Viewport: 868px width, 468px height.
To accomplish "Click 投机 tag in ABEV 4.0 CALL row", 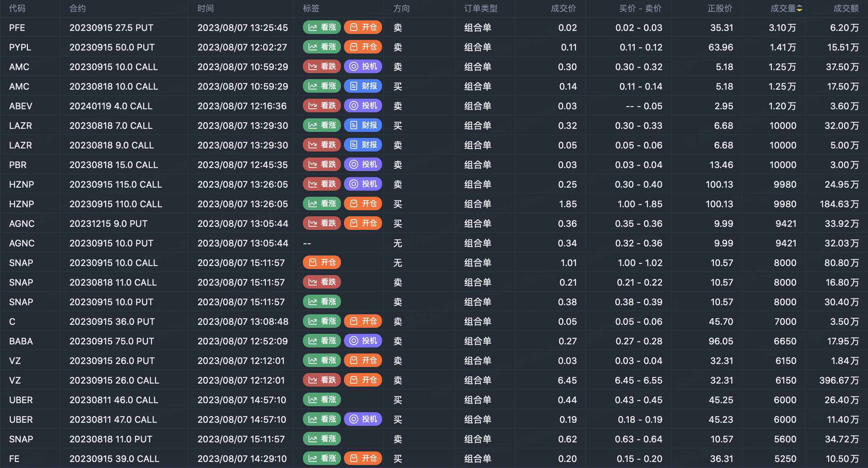I will point(363,106).
